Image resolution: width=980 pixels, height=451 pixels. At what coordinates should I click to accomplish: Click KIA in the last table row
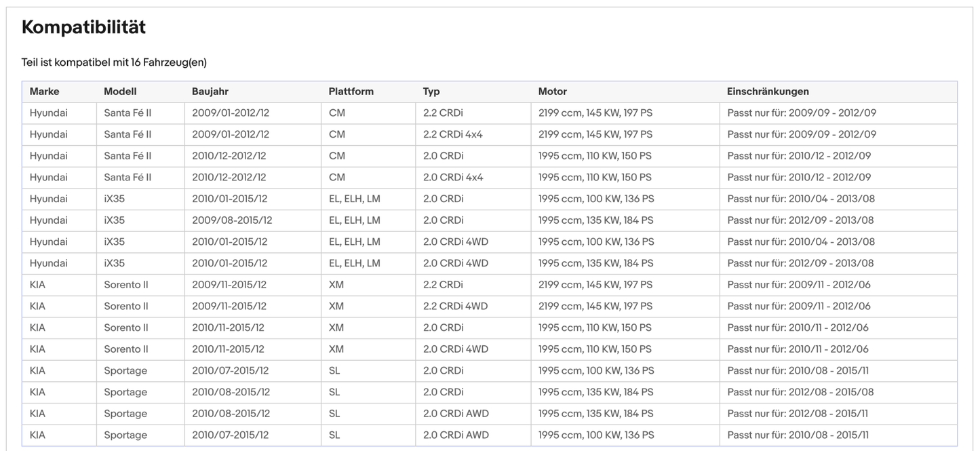coord(37,435)
